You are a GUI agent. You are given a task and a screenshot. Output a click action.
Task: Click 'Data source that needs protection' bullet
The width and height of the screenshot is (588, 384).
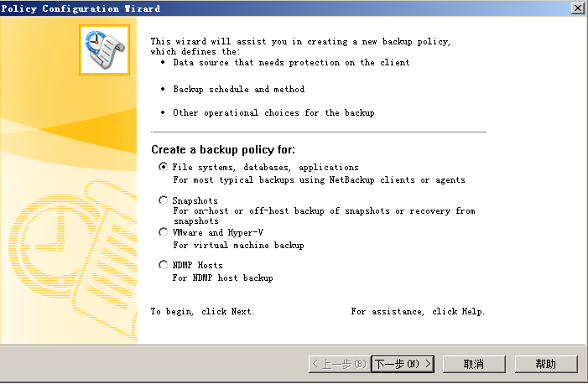(291, 62)
